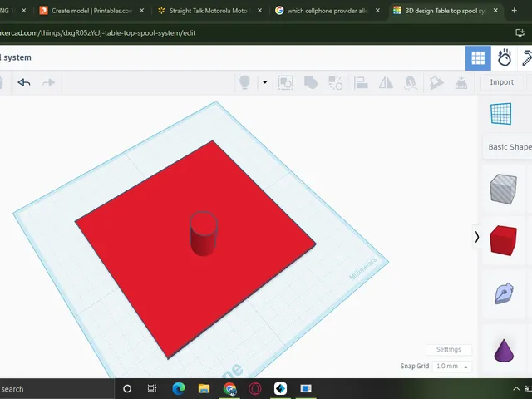Select the 3D design Table top spool tab
The image size is (532, 399).
point(446,11)
